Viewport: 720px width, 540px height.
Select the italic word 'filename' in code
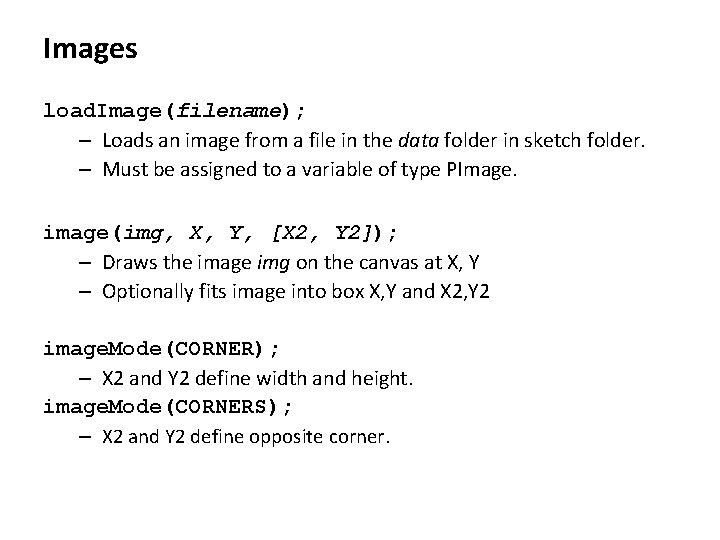(233, 108)
